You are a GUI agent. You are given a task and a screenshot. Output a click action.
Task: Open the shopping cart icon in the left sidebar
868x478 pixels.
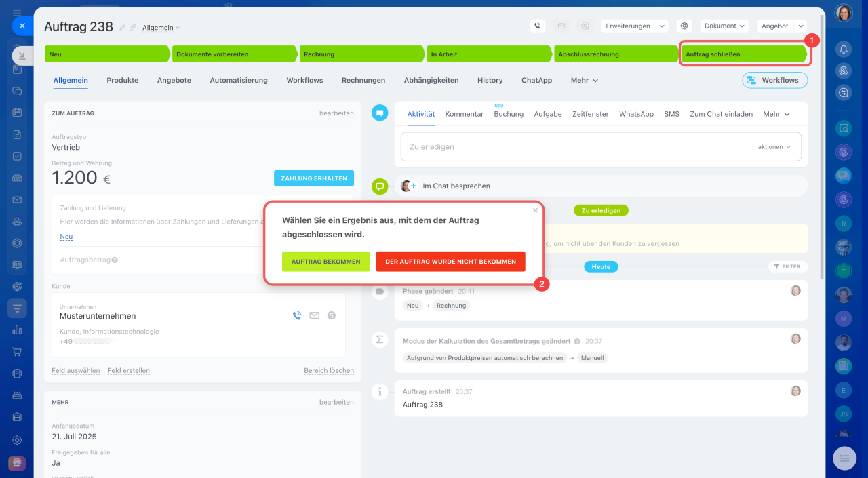coord(17,352)
